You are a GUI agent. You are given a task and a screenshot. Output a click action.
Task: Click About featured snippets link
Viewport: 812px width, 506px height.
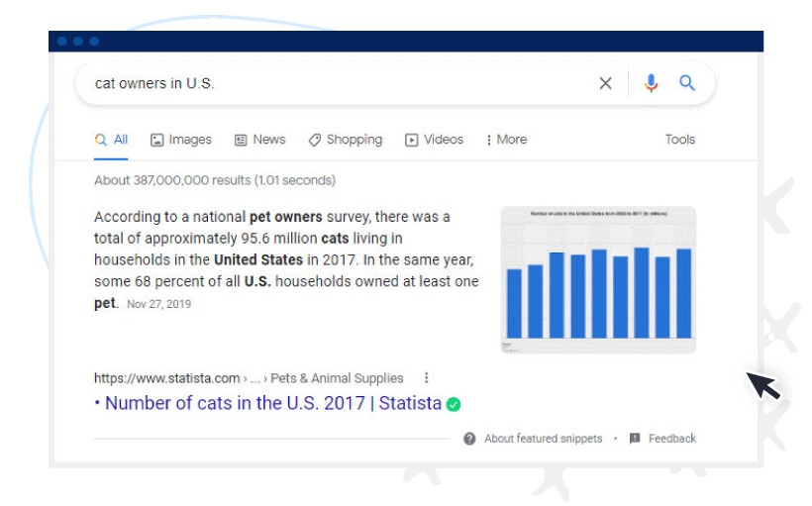543,439
